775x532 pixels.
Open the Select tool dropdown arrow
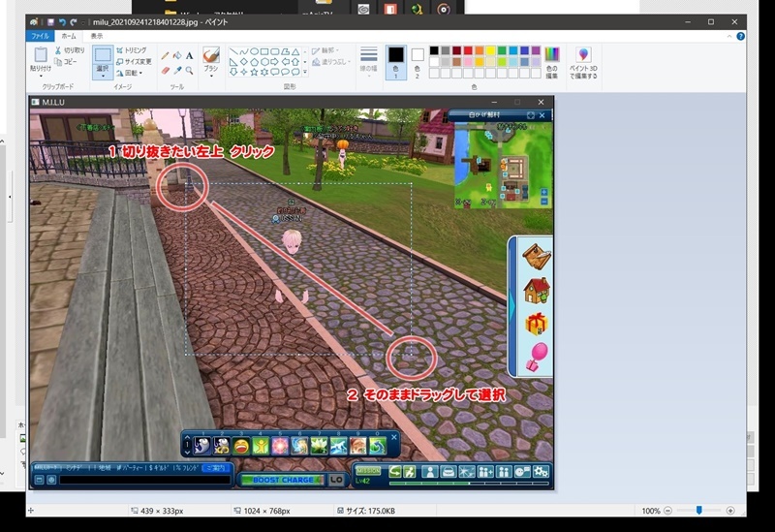[x=103, y=75]
